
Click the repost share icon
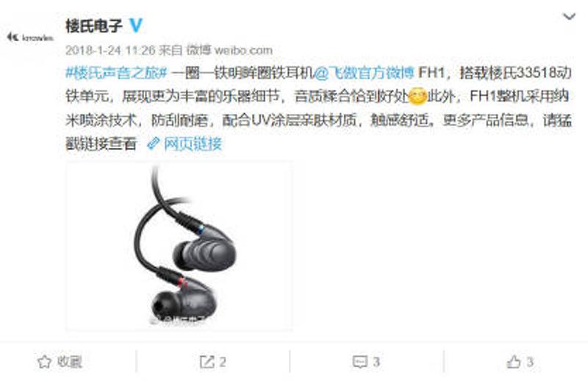(207, 362)
